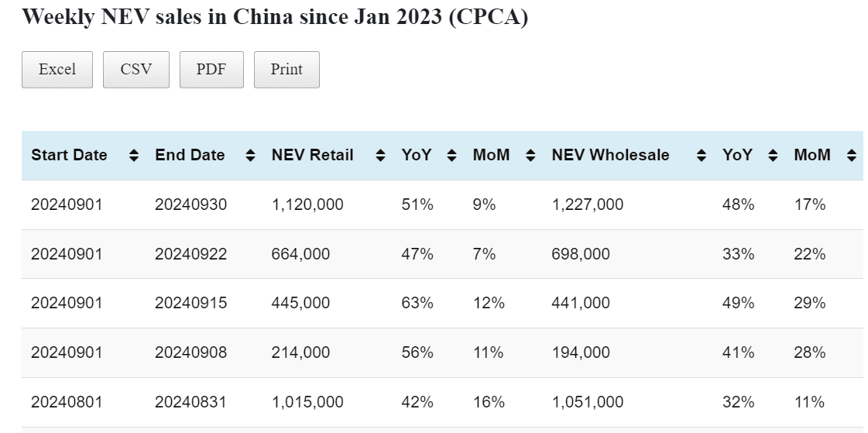
Task: Click the Weekly NEV sales page heading
Action: pyautogui.click(x=275, y=17)
